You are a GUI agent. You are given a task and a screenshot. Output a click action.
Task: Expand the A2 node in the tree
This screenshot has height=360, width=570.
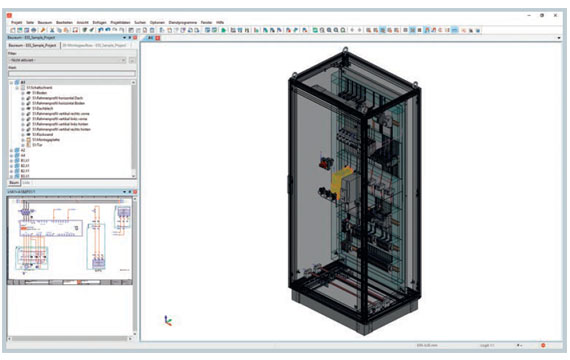[12, 150]
